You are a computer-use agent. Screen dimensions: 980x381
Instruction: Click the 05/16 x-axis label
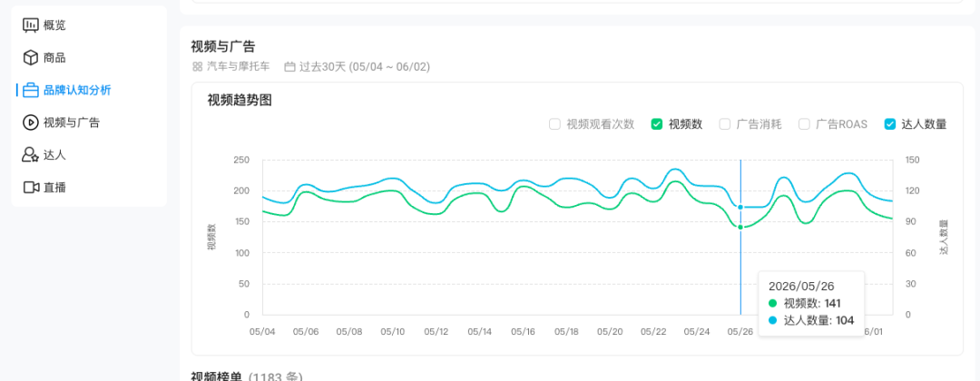pos(524,332)
